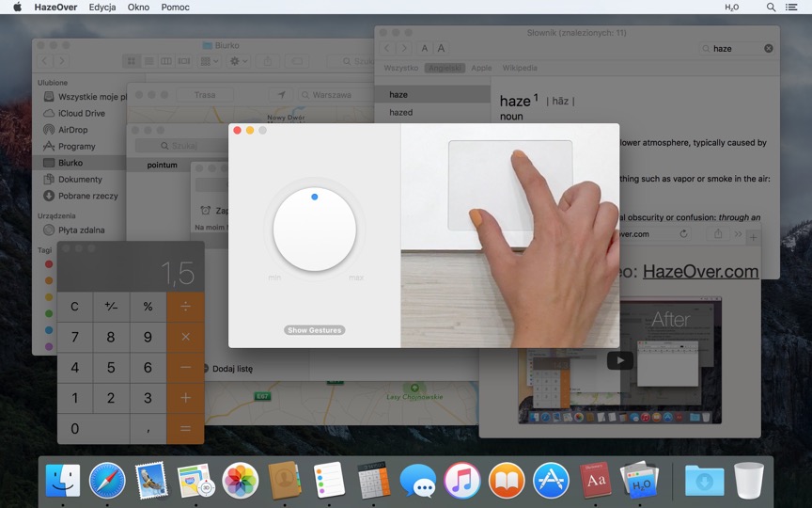Open the HazeOver application menu
The image size is (812, 508).
(x=56, y=8)
